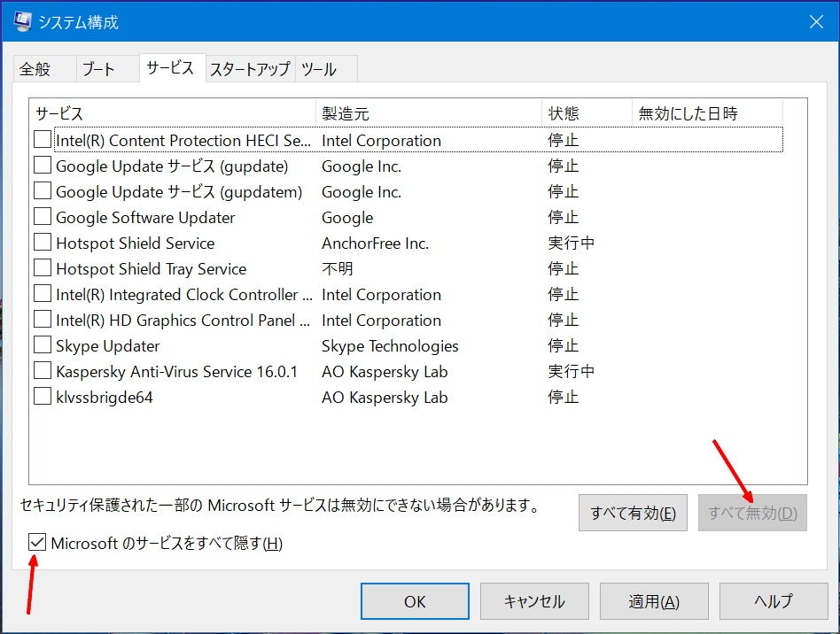Click the すべて無効(D) button
Viewport: 840px width, 634px height.
click(752, 513)
